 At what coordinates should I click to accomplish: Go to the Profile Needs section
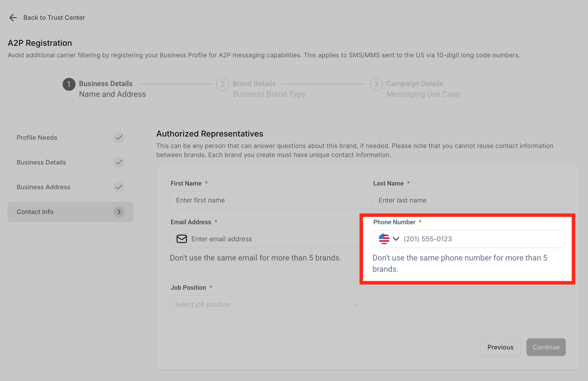click(x=37, y=138)
